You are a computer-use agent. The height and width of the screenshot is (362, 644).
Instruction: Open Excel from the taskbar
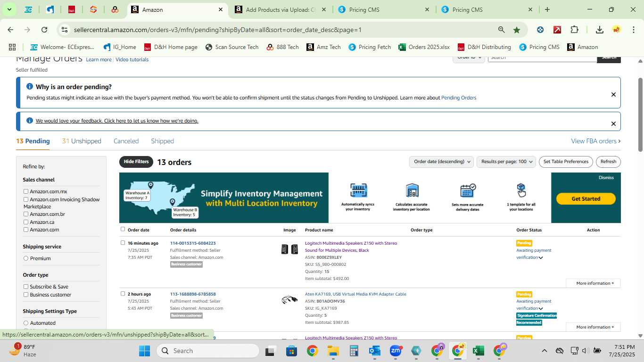click(x=478, y=351)
